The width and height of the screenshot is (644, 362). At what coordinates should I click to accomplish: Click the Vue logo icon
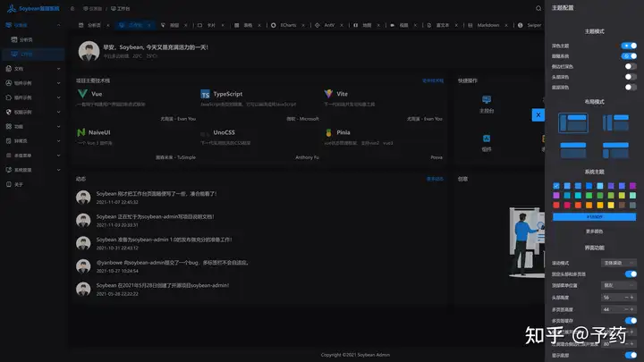82,94
